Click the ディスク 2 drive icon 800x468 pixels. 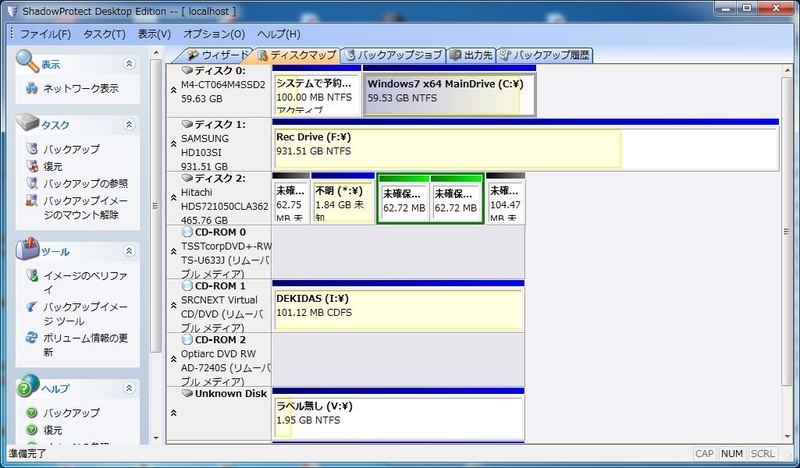(x=187, y=178)
